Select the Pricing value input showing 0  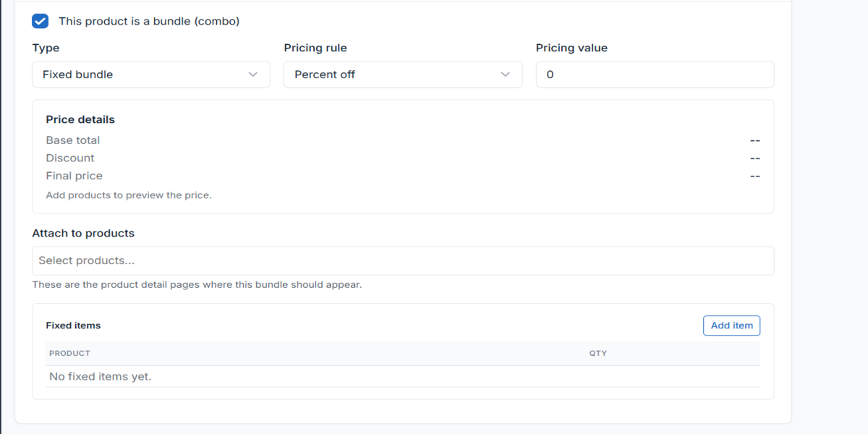[x=654, y=74]
